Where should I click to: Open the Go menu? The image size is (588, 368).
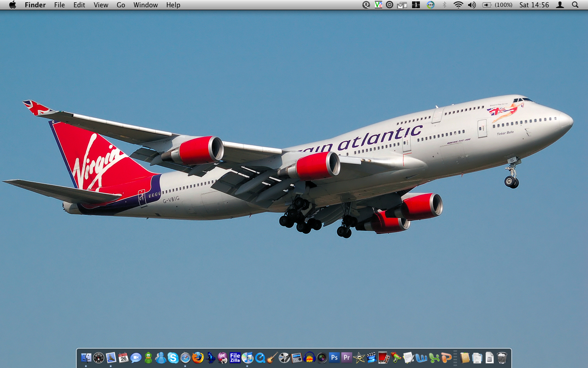pyautogui.click(x=121, y=5)
